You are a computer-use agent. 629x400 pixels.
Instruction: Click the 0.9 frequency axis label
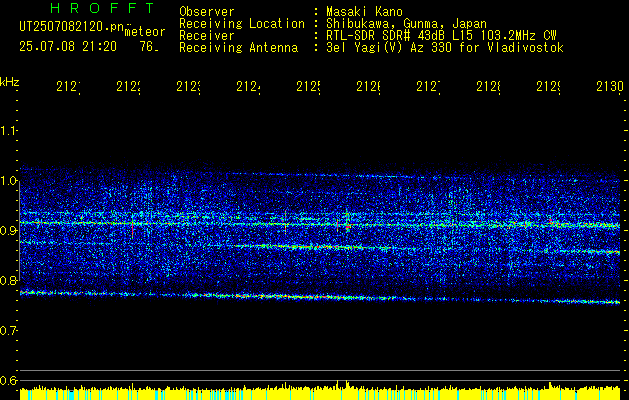point(9,231)
